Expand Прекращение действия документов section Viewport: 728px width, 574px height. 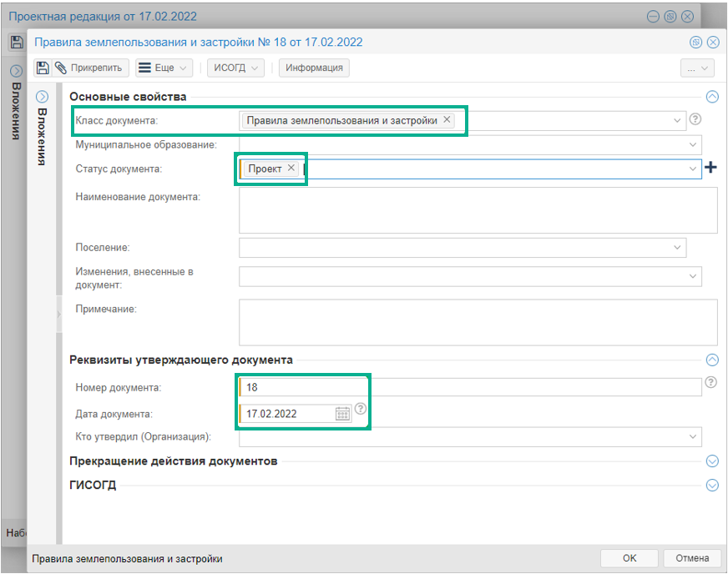pyautogui.click(x=712, y=461)
